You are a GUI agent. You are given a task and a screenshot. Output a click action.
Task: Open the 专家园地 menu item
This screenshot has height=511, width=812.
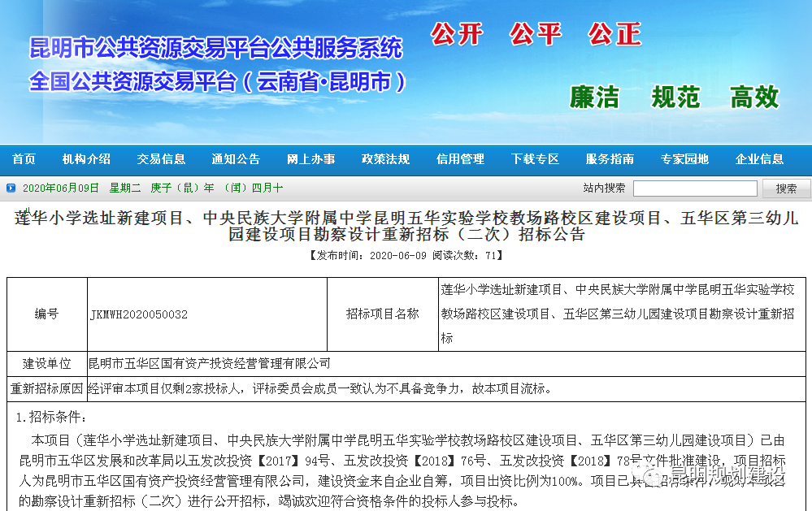tap(684, 159)
